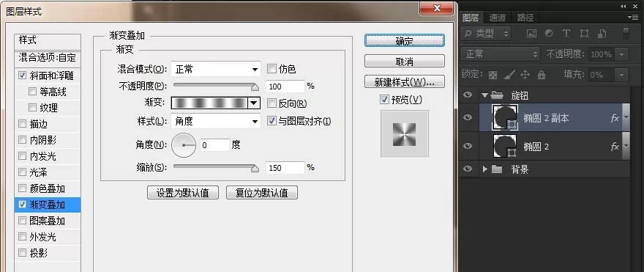Screen dimensions: 644x272
Task: Hide the 旋钮 group visibility eye
Action: pos(468,95)
